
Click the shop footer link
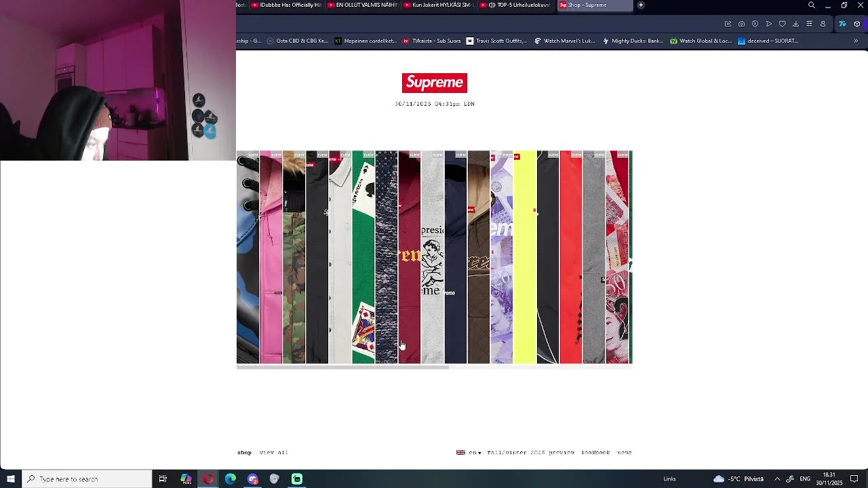click(x=244, y=452)
